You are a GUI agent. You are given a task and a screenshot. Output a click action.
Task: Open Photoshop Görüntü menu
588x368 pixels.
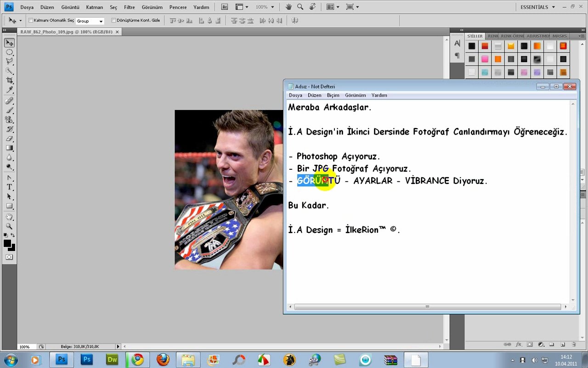coord(70,7)
